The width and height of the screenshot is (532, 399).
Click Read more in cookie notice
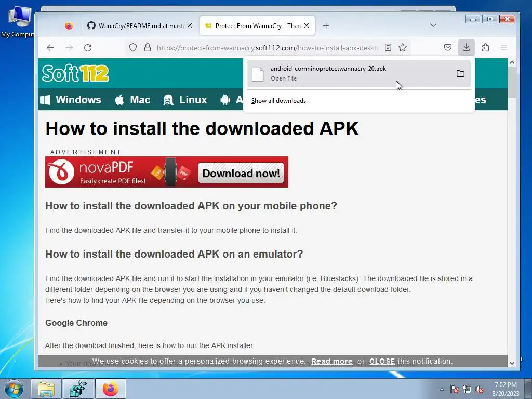(332, 362)
